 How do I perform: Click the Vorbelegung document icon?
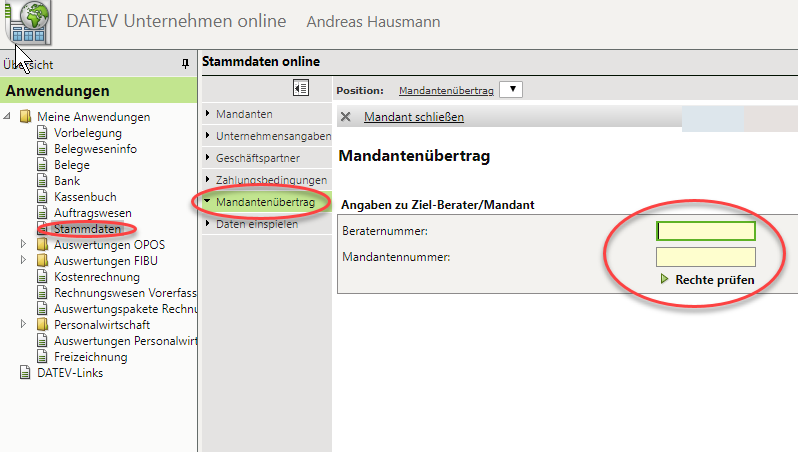click(x=42, y=133)
